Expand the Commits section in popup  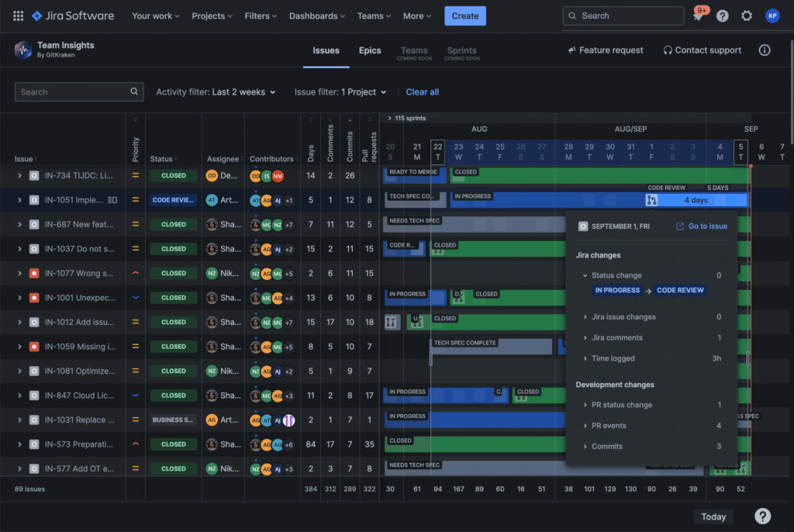[x=585, y=447]
